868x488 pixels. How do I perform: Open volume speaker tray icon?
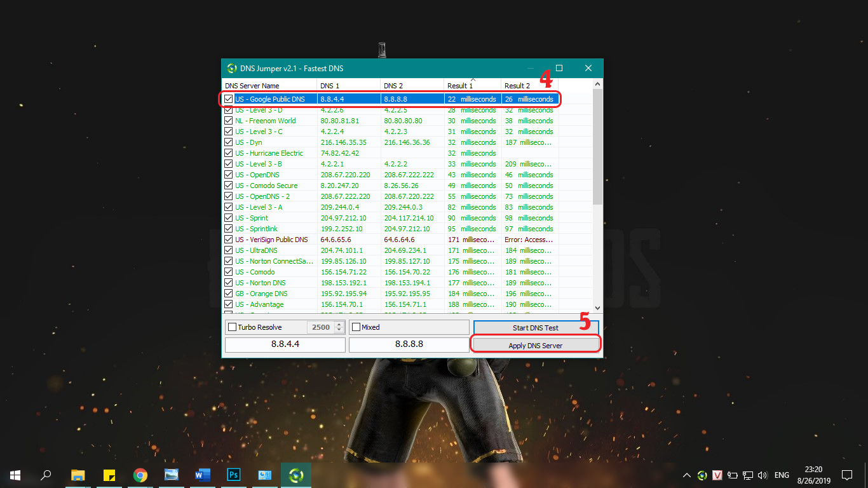[763, 475]
